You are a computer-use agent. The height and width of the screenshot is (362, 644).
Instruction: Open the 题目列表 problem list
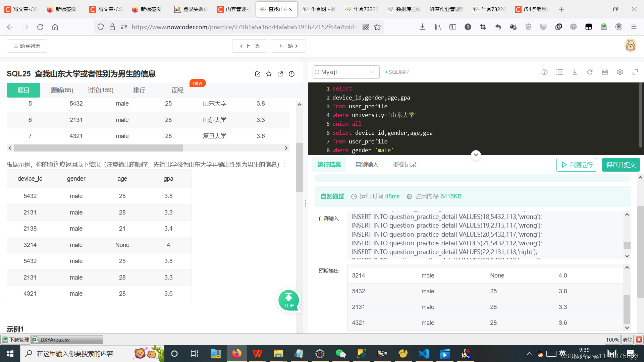tap(27, 46)
